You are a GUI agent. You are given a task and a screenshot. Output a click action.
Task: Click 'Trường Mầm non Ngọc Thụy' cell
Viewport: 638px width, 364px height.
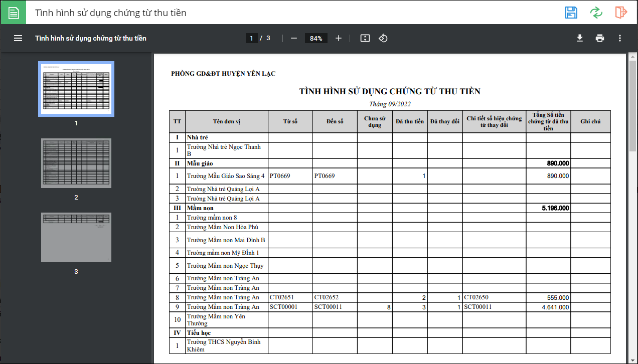coord(226,266)
